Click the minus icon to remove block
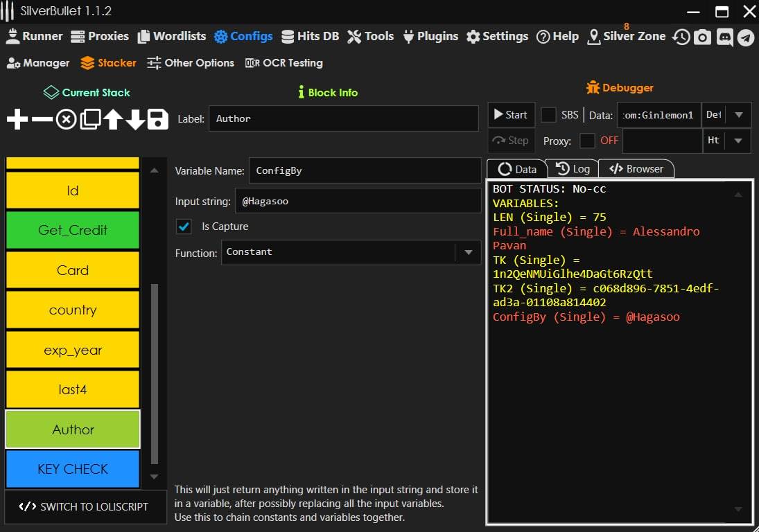 pos(42,120)
